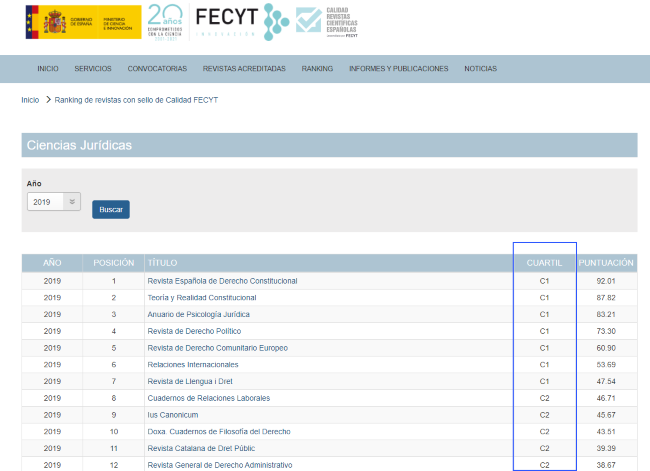This screenshot has width=650, height=471.
Task: Open Teoría y Realidad Constitucional link
Action: 202,298
